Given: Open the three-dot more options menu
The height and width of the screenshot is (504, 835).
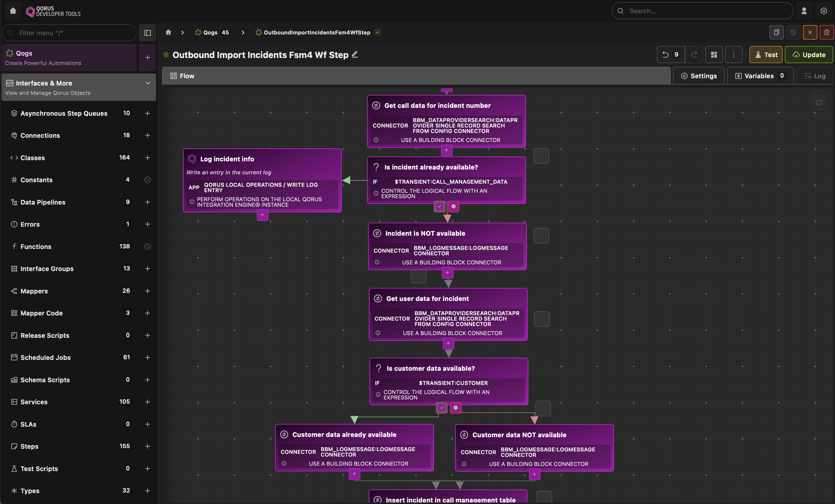Looking at the screenshot, I should (x=733, y=54).
